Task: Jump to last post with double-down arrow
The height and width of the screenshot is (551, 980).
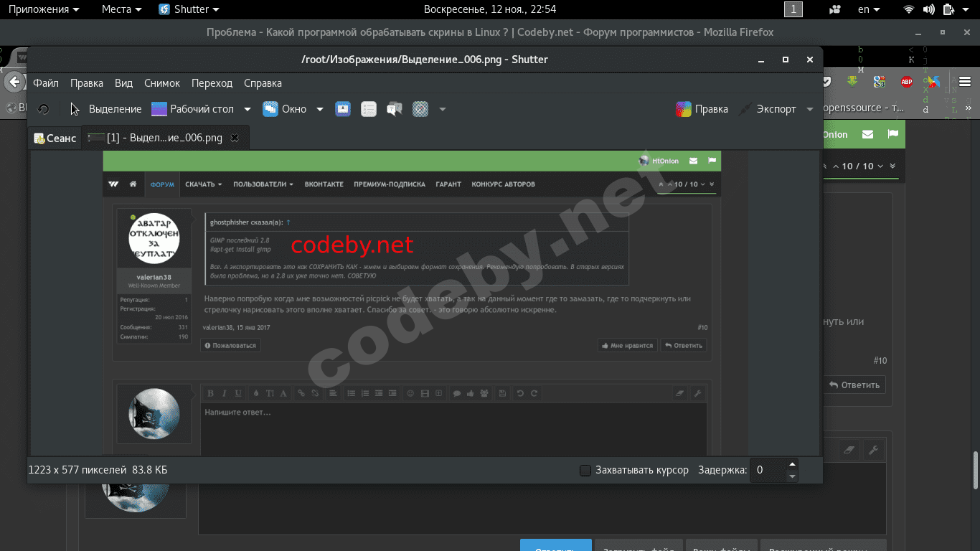Action: [x=892, y=166]
